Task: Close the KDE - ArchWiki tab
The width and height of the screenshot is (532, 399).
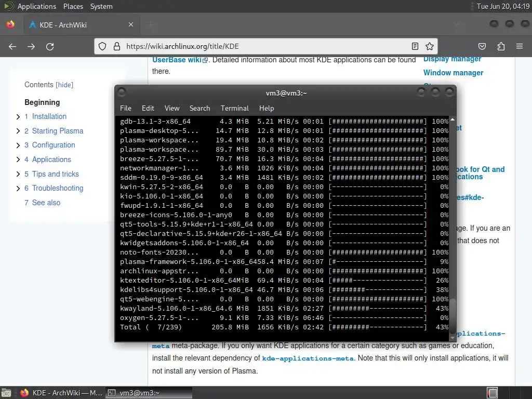Action: 131,24
